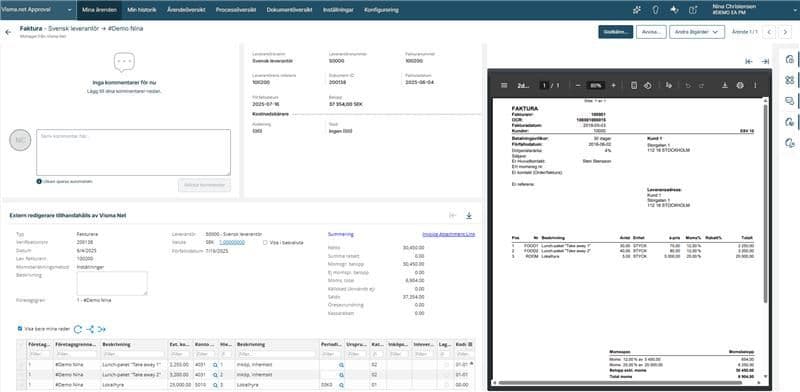
Task: Toggle 'Visa bara mina rader' checkbox
Action: (x=20, y=329)
